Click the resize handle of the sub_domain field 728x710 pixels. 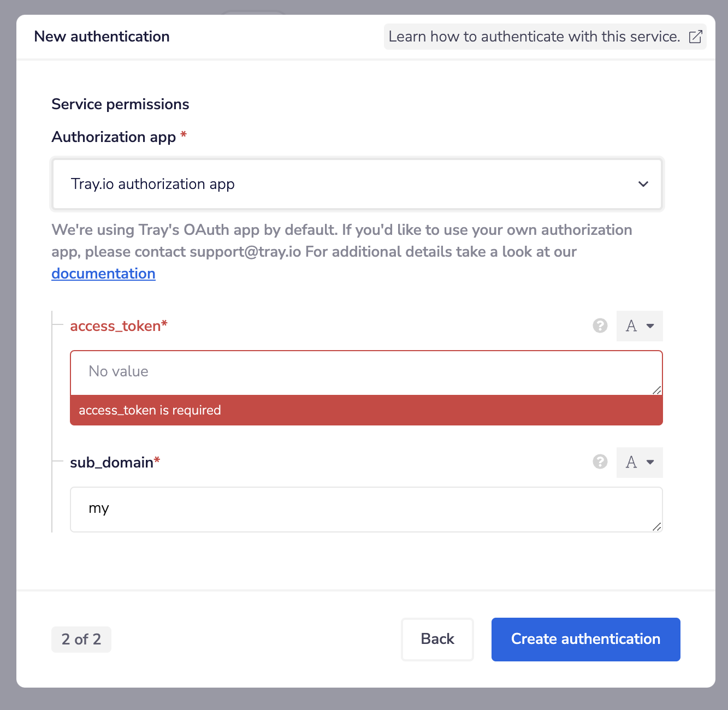tap(656, 527)
